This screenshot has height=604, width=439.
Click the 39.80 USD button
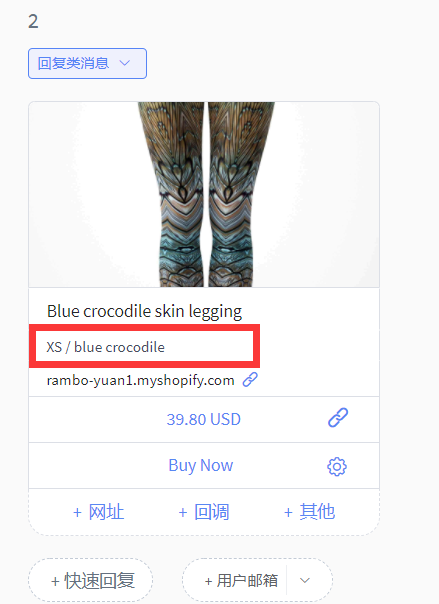tap(204, 419)
